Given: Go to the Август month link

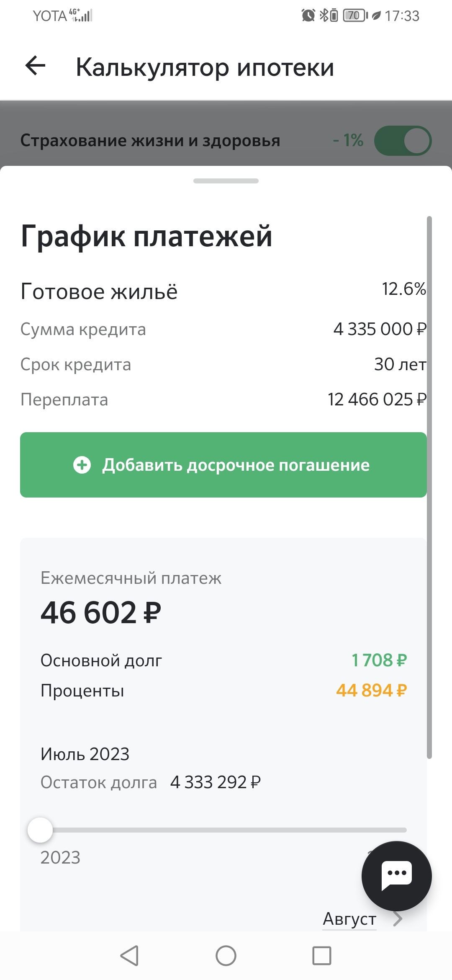Looking at the screenshot, I should [x=349, y=919].
